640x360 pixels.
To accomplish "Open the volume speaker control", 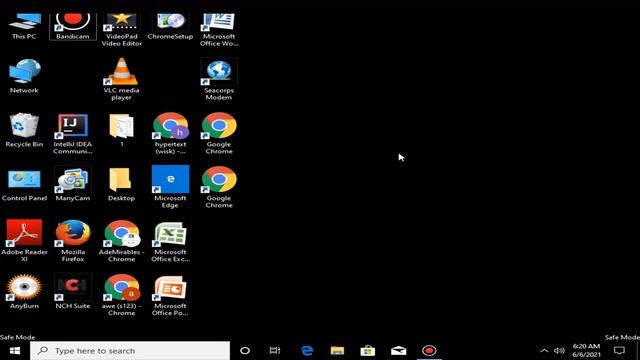I will (x=559, y=351).
